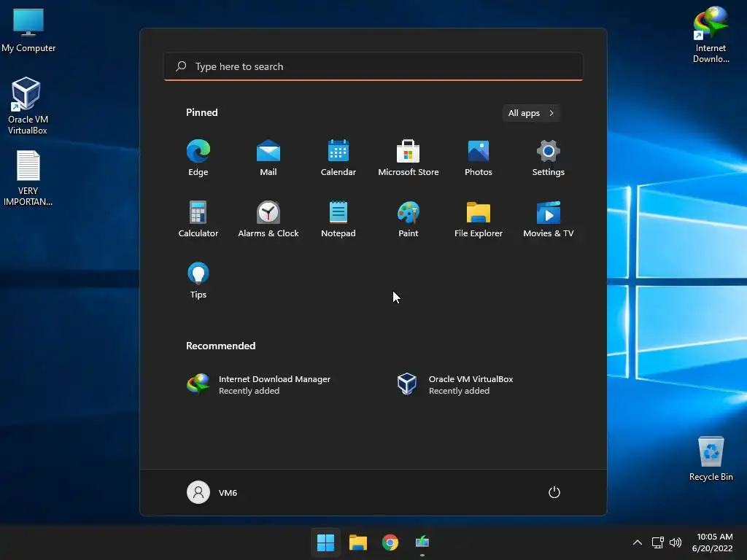Click the volume tray icon
The height and width of the screenshot is (560, 747).
(676, 542)
